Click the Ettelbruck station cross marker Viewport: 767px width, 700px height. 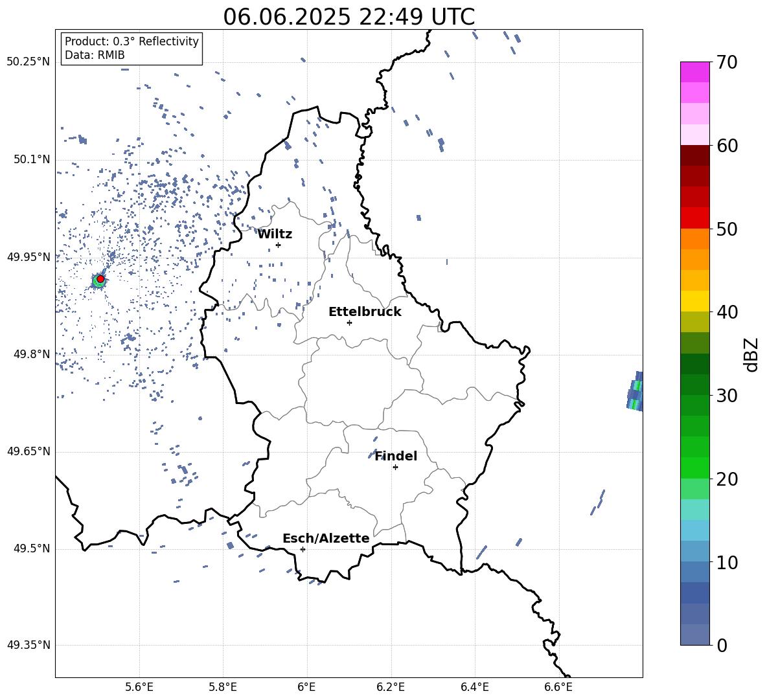[x=349, y=322]
